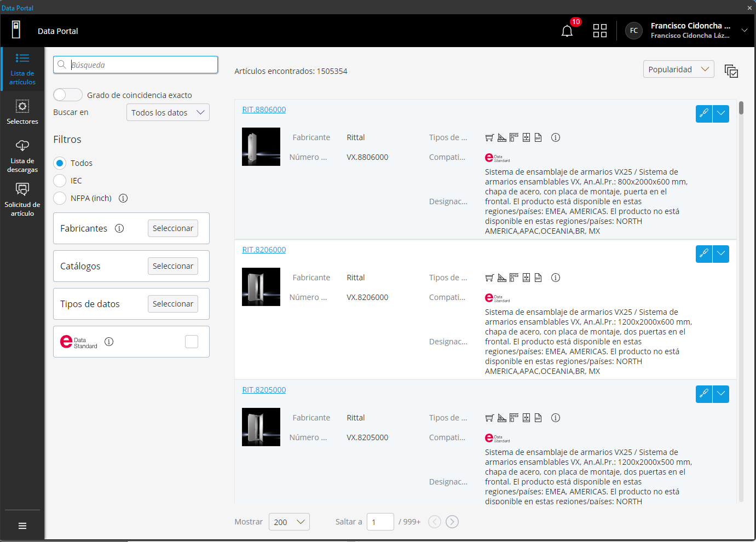
Task: Open the RIT.8205000 article link
Action: tap(264, 390)
